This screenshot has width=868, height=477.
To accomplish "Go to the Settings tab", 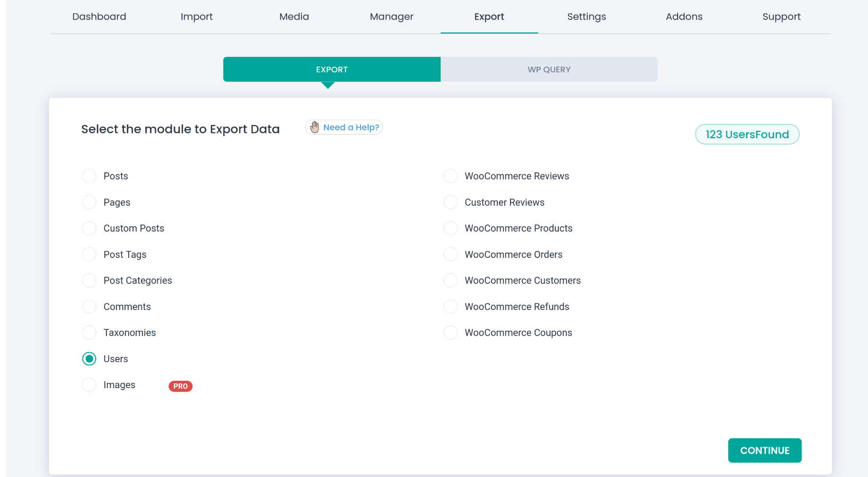I will pyautogui.click(x=586, y=16).
